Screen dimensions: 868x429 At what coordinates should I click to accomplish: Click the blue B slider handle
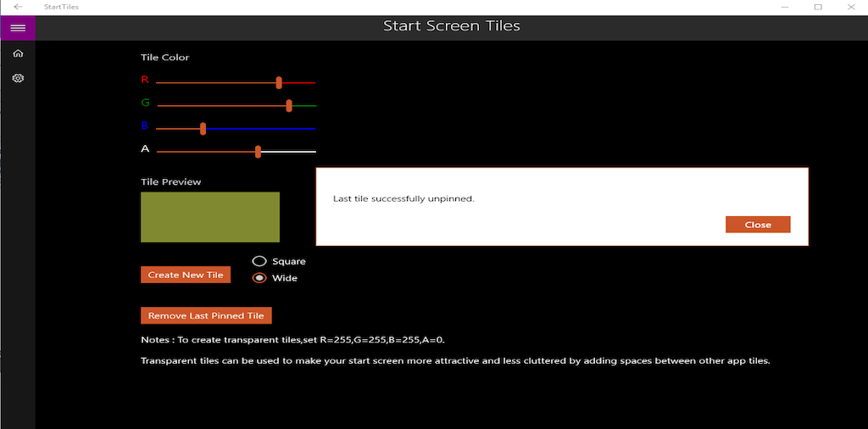[x=203, y=128]
